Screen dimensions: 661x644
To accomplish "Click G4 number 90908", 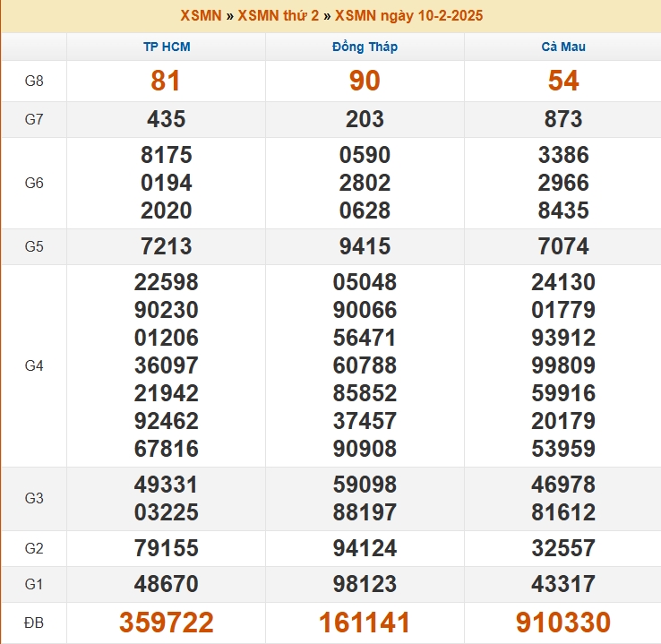I will pos(365,449).
